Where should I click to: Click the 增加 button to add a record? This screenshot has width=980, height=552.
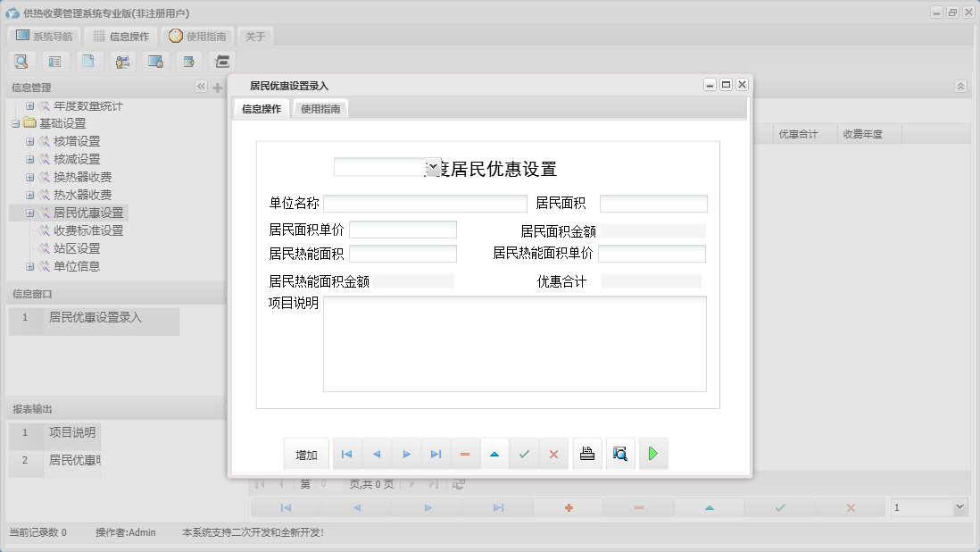coord(306,453)
